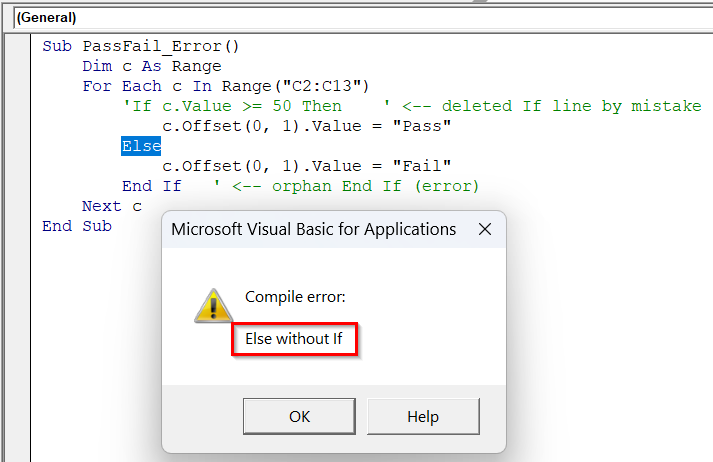Click the 'Else without If' message text
Viewport: 713px width, 462px height.
coord(294,339)
